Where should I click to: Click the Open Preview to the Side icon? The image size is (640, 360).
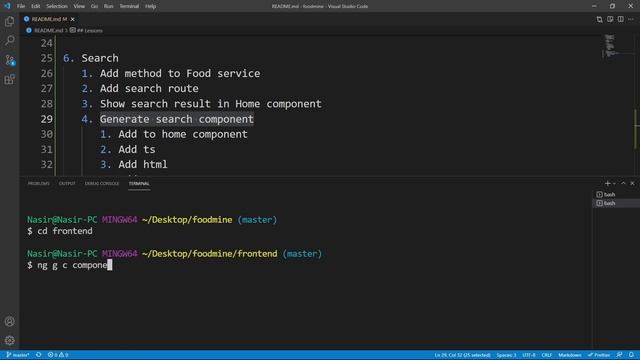coord(610,19)
